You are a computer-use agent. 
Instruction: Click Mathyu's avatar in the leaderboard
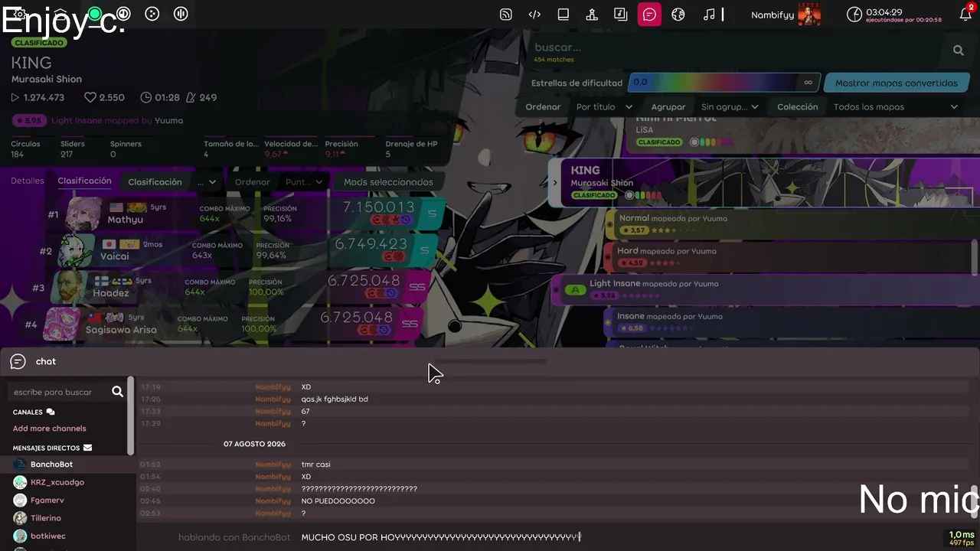[83, 214]
